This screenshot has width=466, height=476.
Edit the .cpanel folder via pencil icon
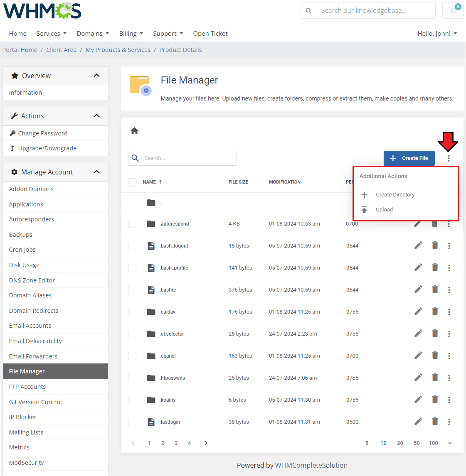[418, 355]
